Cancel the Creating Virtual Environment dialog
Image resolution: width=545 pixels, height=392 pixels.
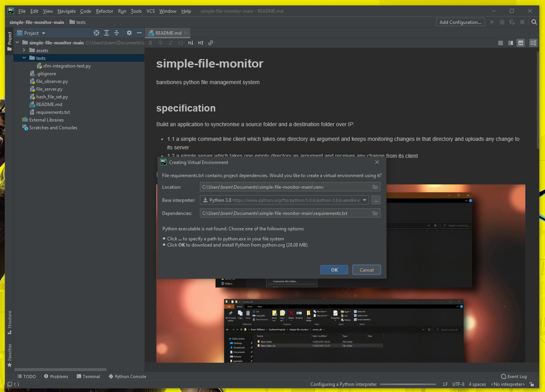click(367, 270)
